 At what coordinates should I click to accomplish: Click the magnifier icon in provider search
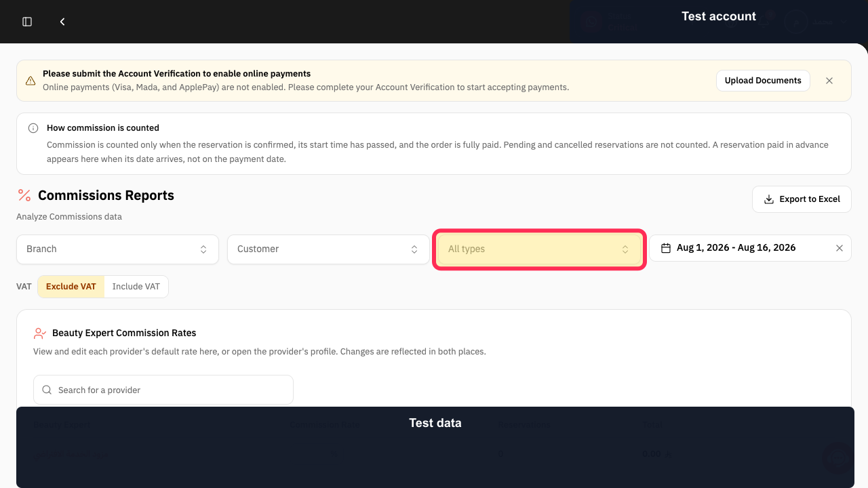pos(47,390)
